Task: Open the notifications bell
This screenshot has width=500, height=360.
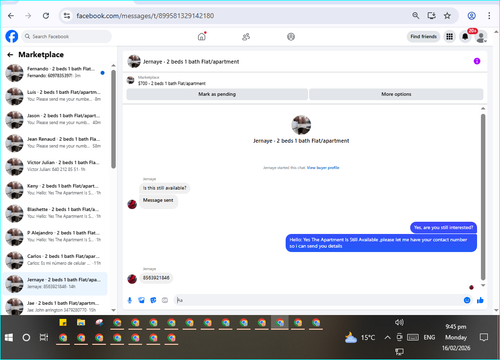Action: tap(465, 37)
